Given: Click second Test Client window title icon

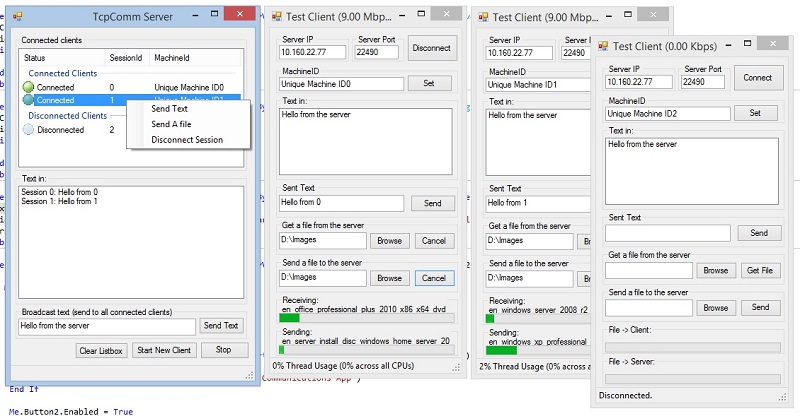Looking at the screenshot, I should click(483, 17).
